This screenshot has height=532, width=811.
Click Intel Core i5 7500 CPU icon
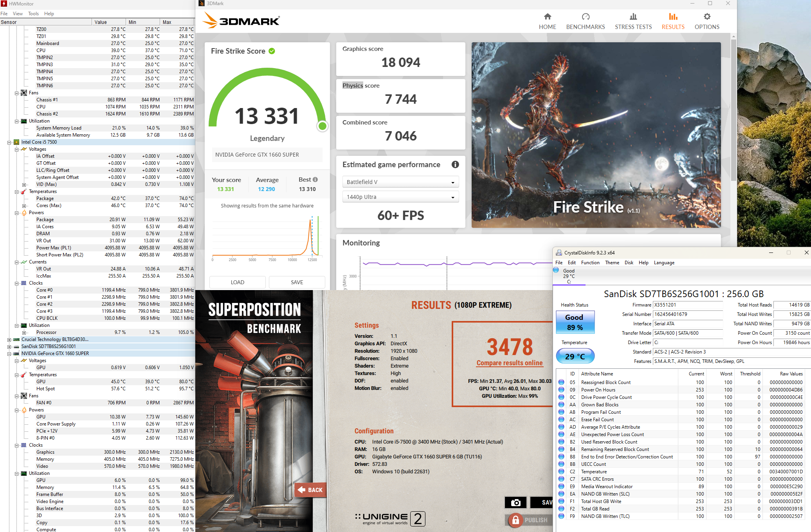coord(16,142)
